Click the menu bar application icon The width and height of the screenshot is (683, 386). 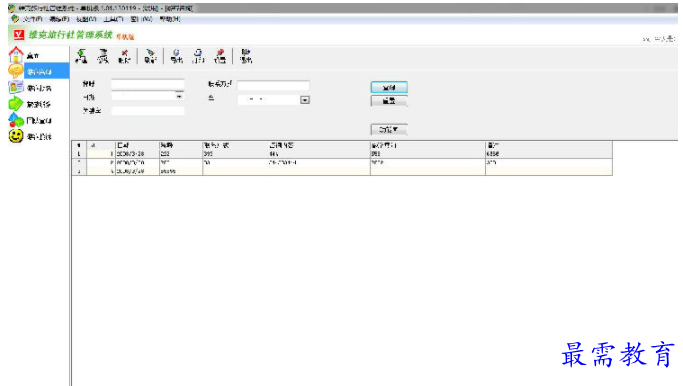pos(15,19)
